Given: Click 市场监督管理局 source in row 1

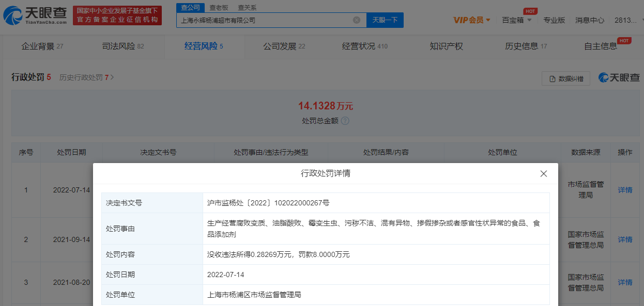Looking at the screenshot, I should click(x=586, y=190).
